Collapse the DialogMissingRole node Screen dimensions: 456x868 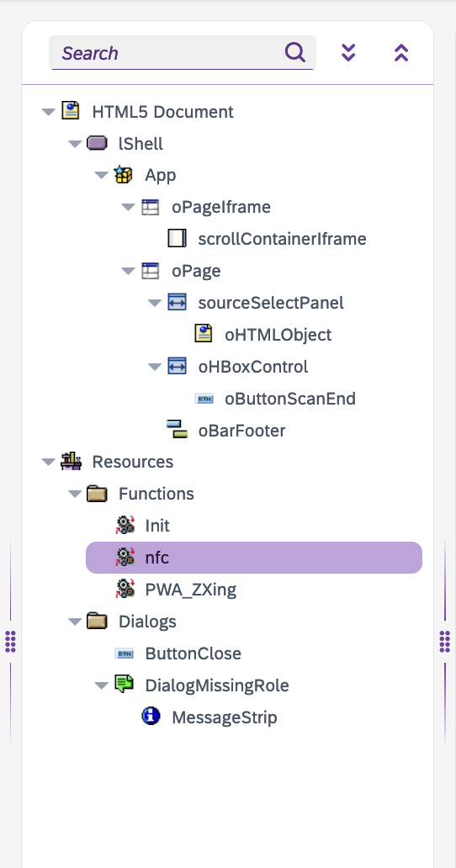click(101, 685)
